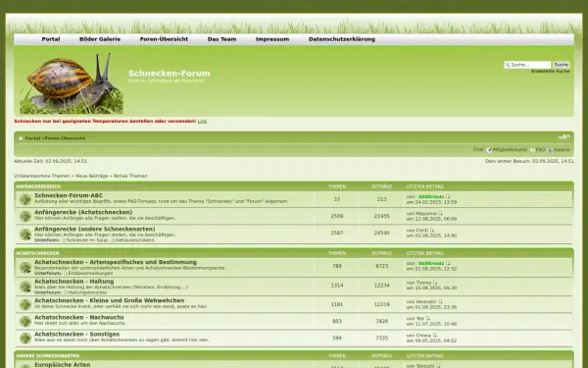Open the Bilder Galerie menu item
This screenshot has width=588, height=368.
[100, 39]
